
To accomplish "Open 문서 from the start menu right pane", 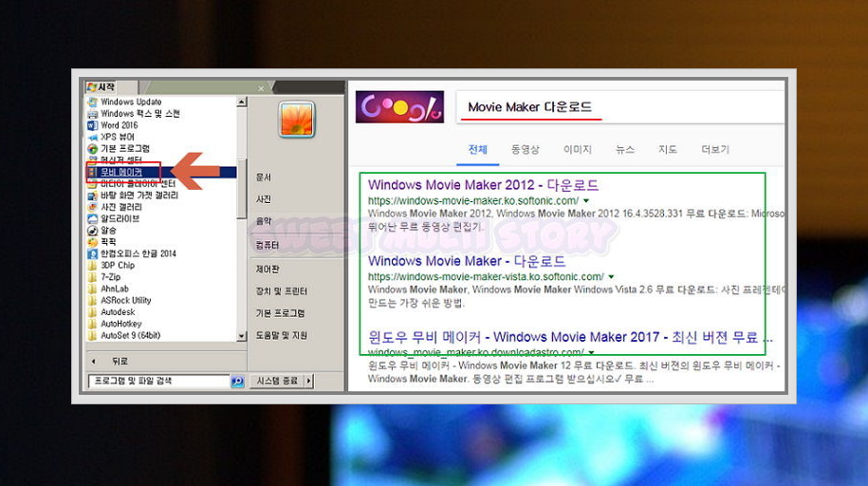I will click(x=264, y=178).
